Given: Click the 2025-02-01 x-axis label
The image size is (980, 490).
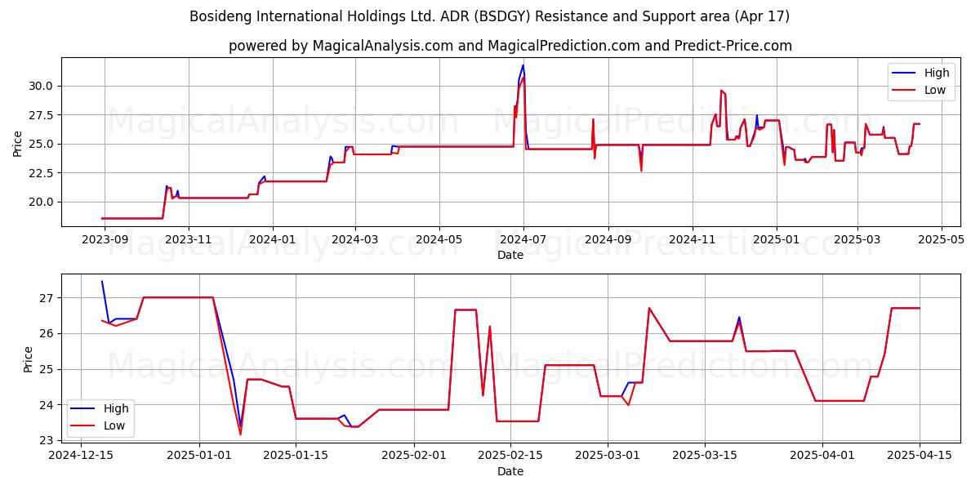Looking at the screenshot, I should tap(414, 456).
